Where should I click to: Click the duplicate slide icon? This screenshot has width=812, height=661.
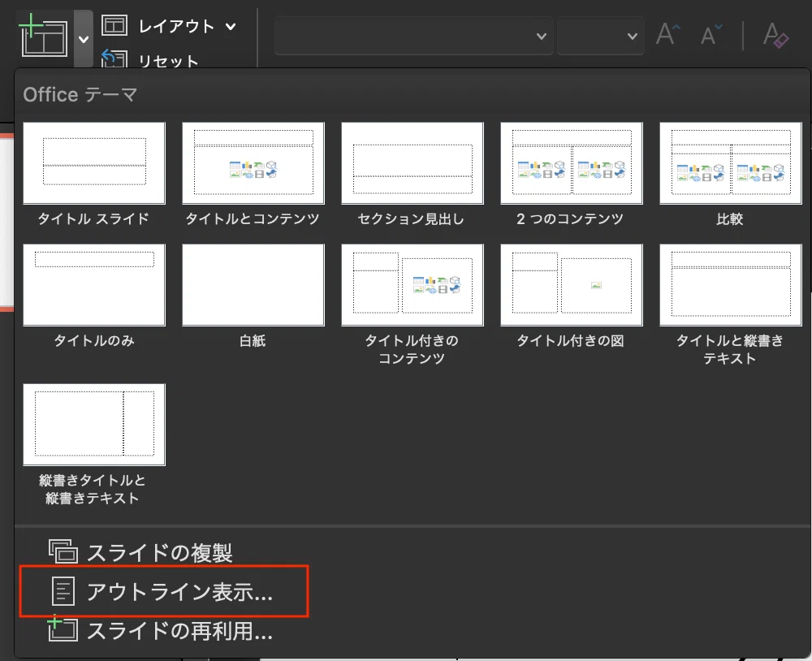(63, 551)
